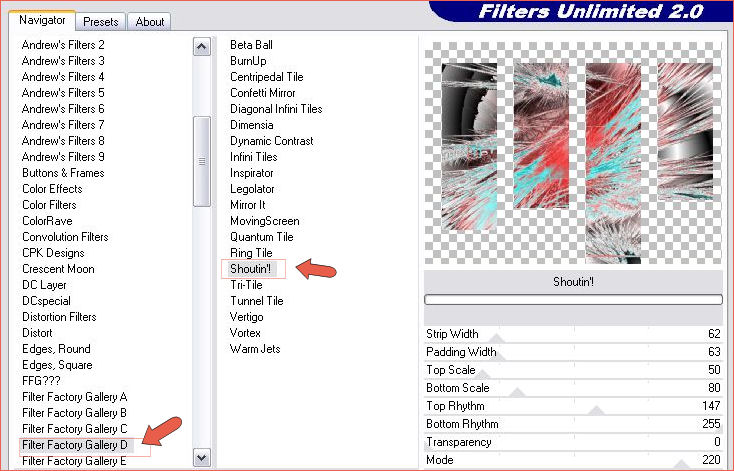Choose the Distortion Filters category

pyautogui.click(x=59, y=317)
